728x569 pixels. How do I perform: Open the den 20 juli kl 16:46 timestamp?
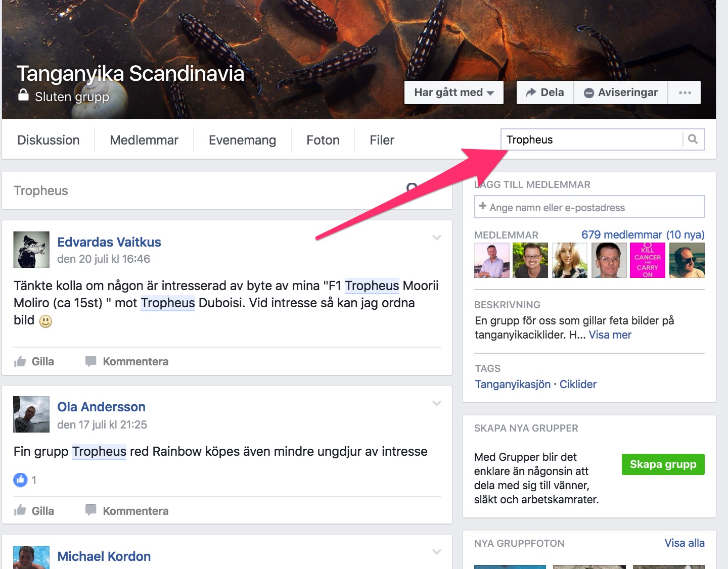104,259
